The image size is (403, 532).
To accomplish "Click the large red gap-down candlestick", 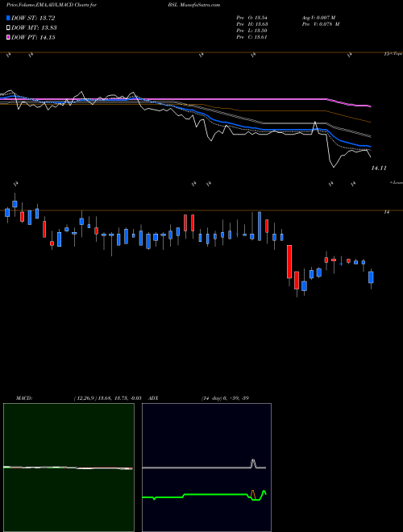I will [x=289, y=262].
